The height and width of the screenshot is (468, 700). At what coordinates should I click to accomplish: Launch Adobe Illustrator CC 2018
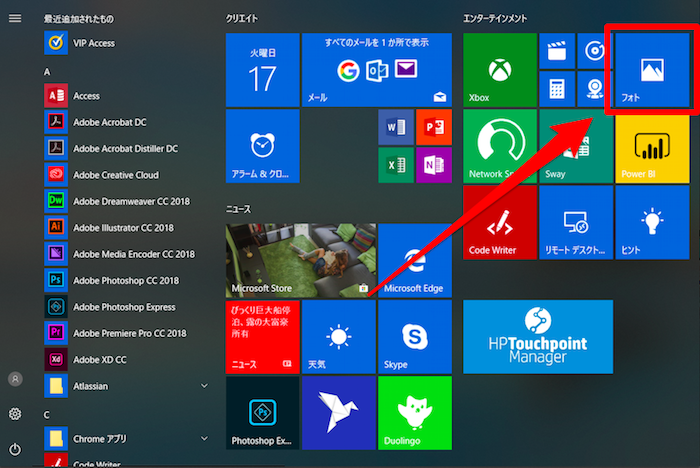[127, 227]
